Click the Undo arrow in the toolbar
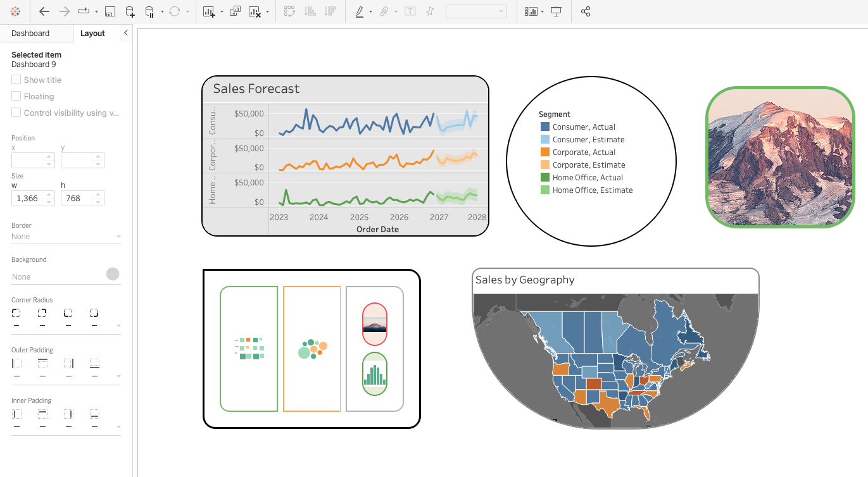 [x=43, y=11]
